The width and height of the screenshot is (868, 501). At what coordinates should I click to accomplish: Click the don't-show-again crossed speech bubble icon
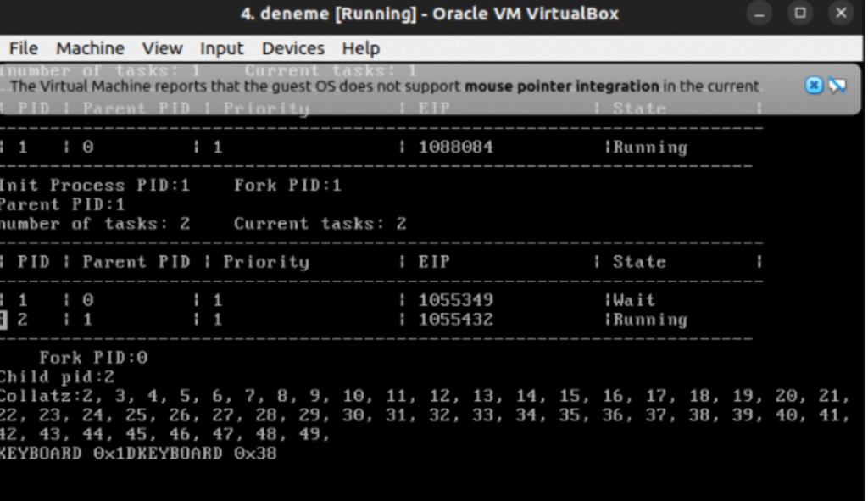click(x=837, y=86)
